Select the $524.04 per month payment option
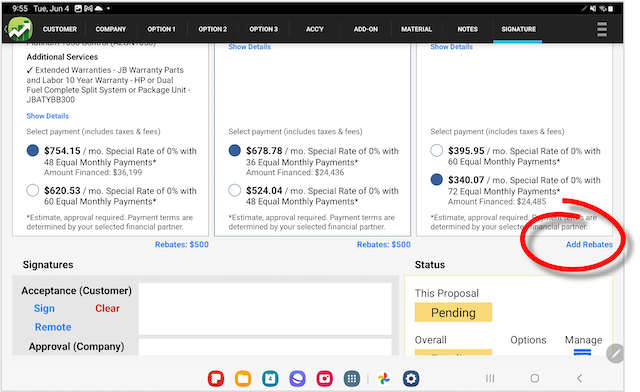 pyautogui.click(x=235, y=190)
